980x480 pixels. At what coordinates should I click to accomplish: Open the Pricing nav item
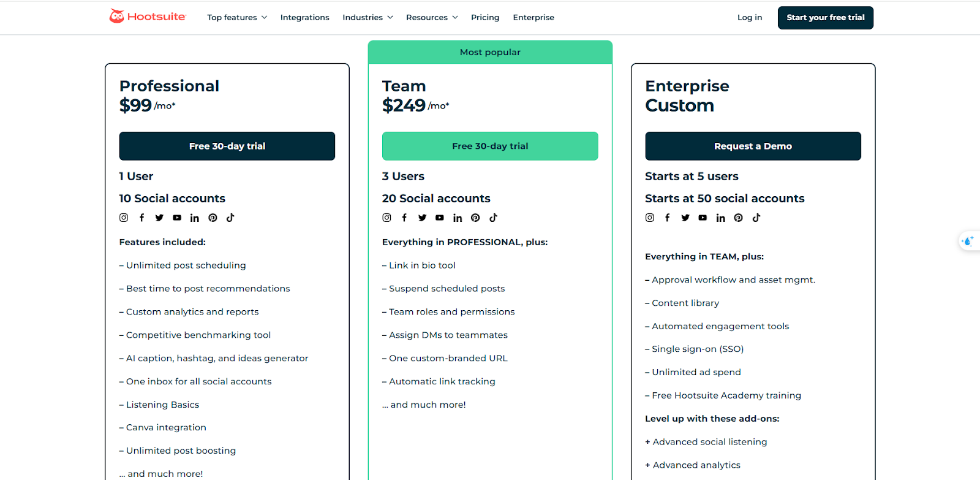point(485,17)
